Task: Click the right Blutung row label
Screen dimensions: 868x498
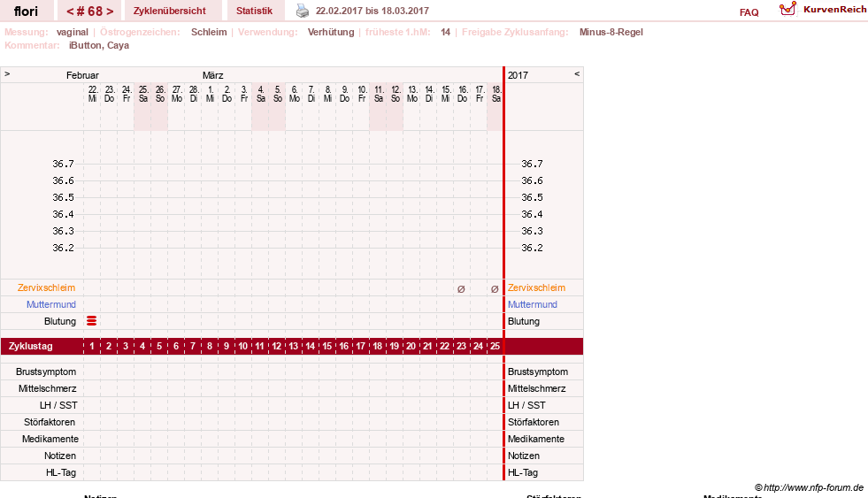Action: [x=524, y=321]
